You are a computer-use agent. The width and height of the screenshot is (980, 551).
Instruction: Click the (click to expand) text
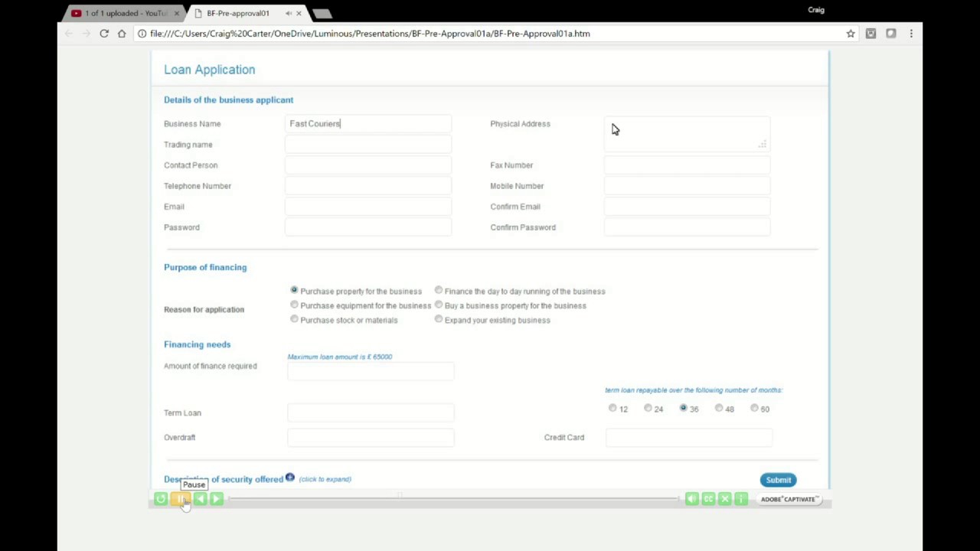point(325,479)
